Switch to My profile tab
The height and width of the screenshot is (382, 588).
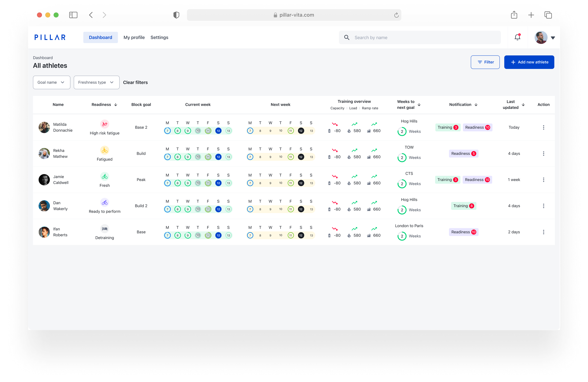point(134,37)
